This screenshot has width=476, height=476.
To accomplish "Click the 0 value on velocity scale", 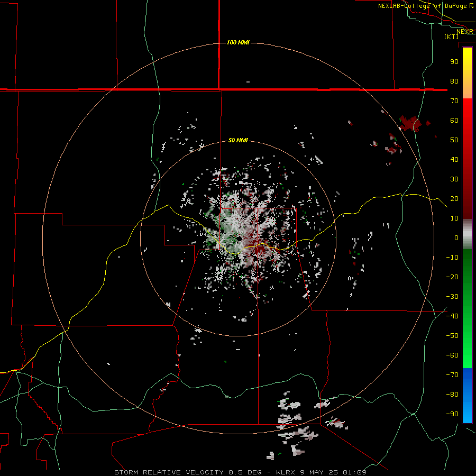I will tap(456, 237).
